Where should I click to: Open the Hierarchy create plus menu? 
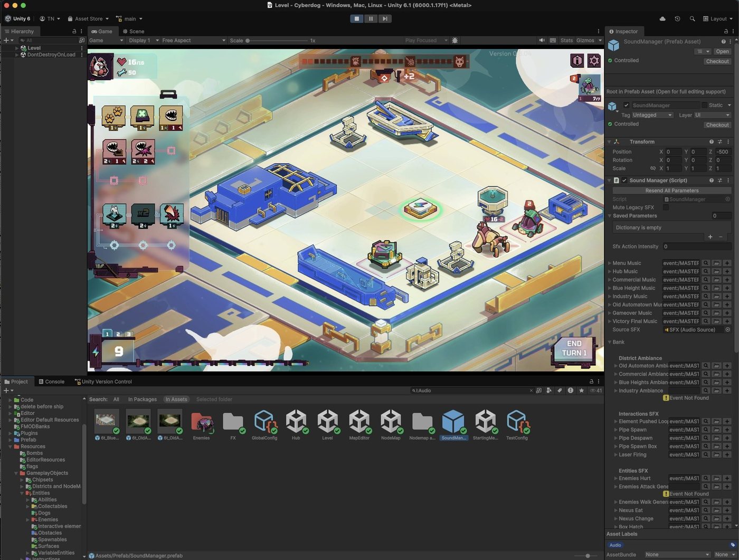pyautogui.click(x=8, y=40)
